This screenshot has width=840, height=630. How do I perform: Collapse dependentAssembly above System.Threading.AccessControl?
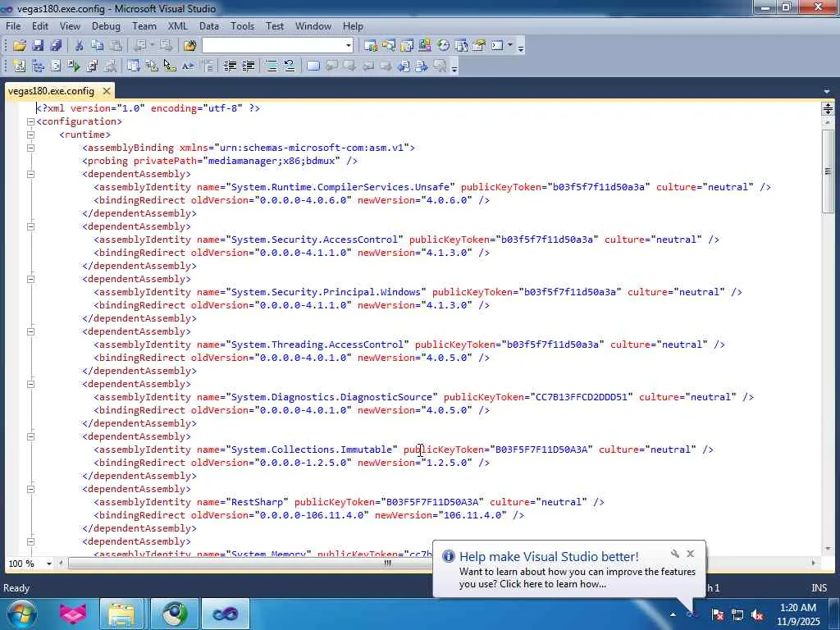click(30, 331)
